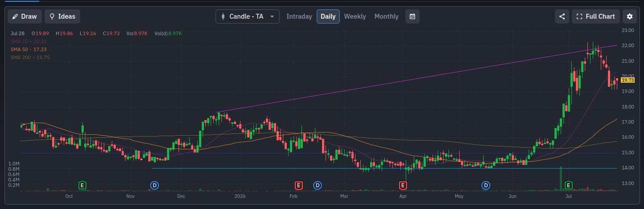Image resolution: width=644 pixels, height=209 pixels.
Task: Click the share chart icon
Action: point(562,16)
